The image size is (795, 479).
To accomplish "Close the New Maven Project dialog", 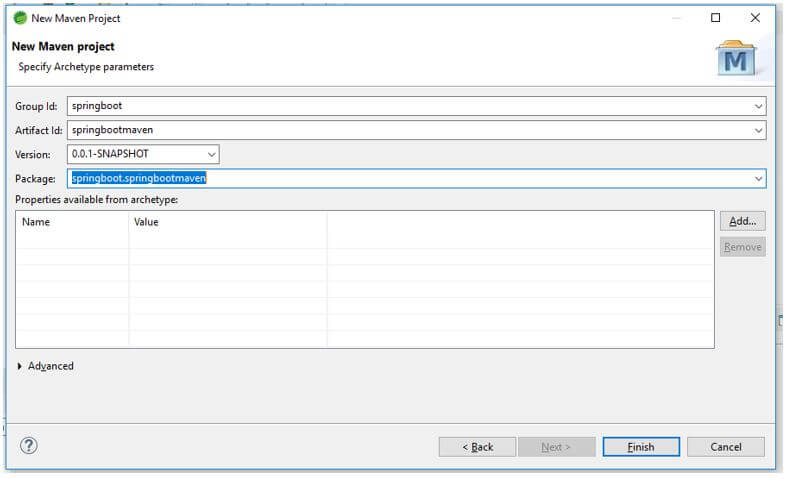I will pos(755,18).
